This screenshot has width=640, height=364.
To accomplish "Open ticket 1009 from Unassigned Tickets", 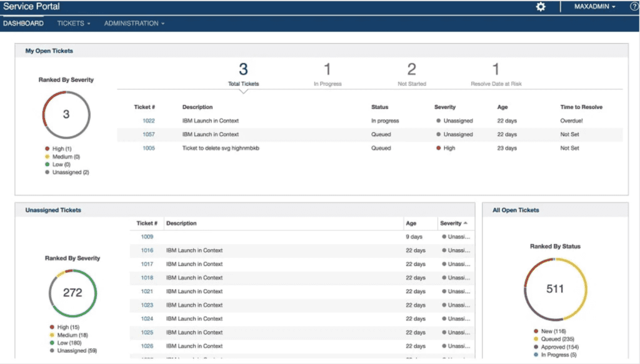I will (x=146, y=237).
